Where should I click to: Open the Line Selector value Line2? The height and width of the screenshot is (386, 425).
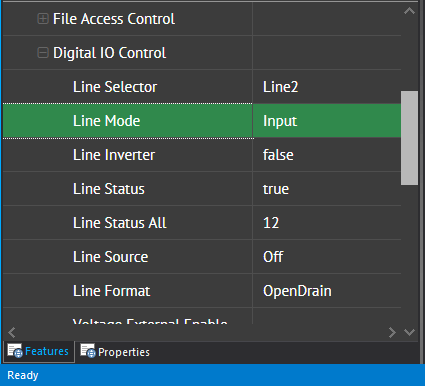[327, 87]
